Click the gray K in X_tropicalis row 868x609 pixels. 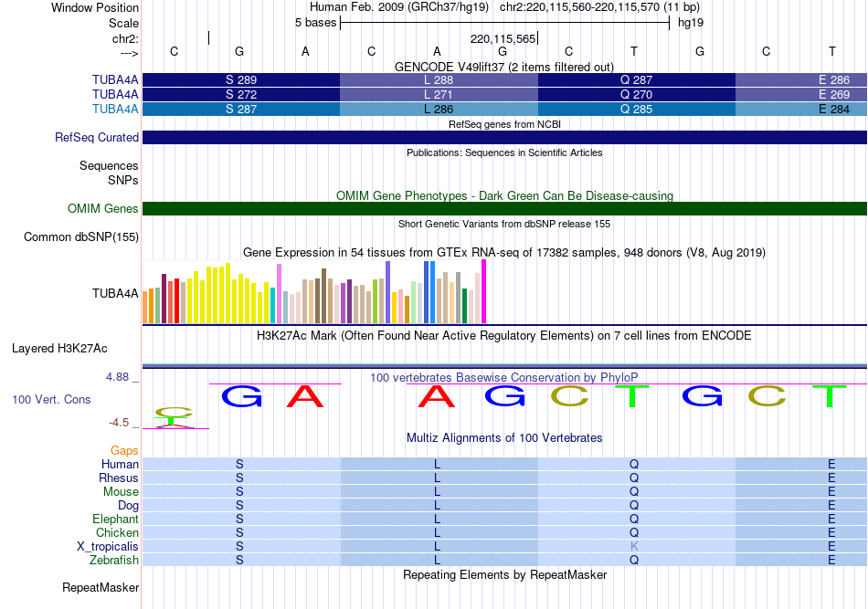pos(634,547)
